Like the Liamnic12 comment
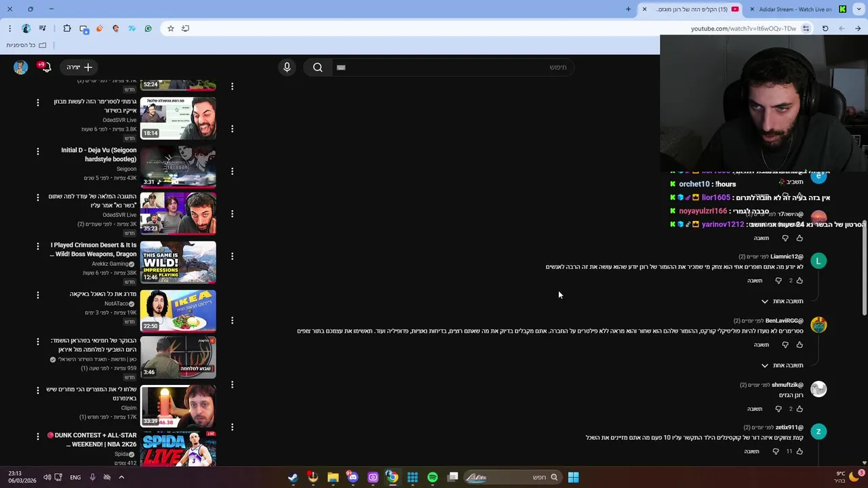The width and height of the screenshot is (868, 488). 800,281
